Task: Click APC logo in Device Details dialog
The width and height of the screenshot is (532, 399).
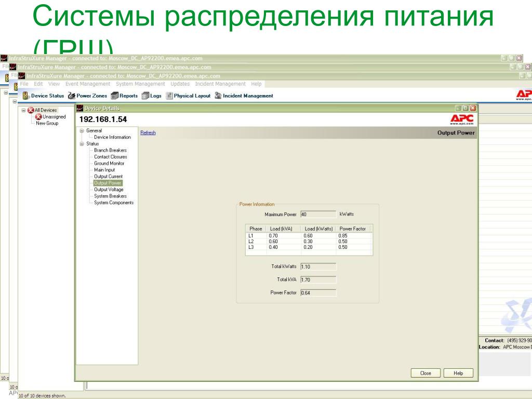Action: (462, 119)
